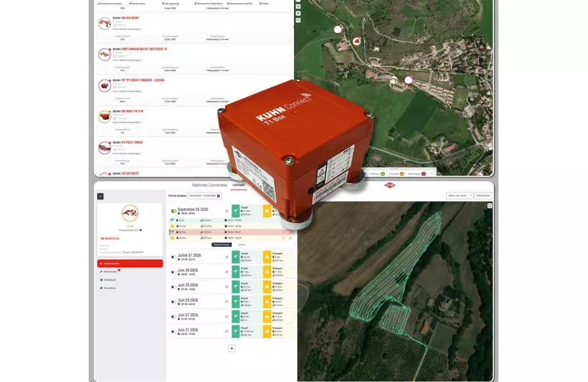588x382 pixels.
Task: Click the Export Excel button
Action: click(483, 196)
